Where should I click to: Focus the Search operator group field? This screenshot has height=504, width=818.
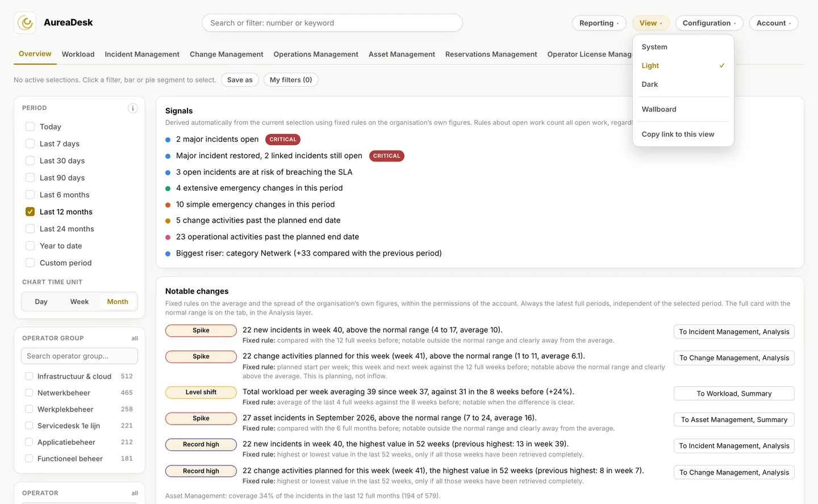click(x=80, y=356)
